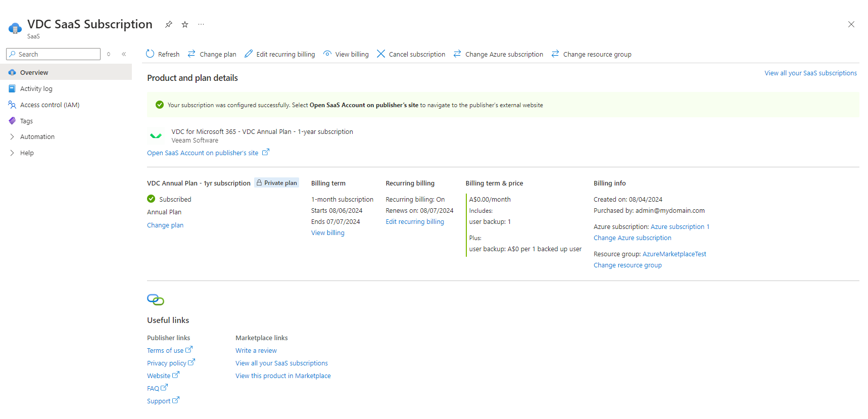
Task: Open the Overview menu item
Action: click(x=66, y=72)
